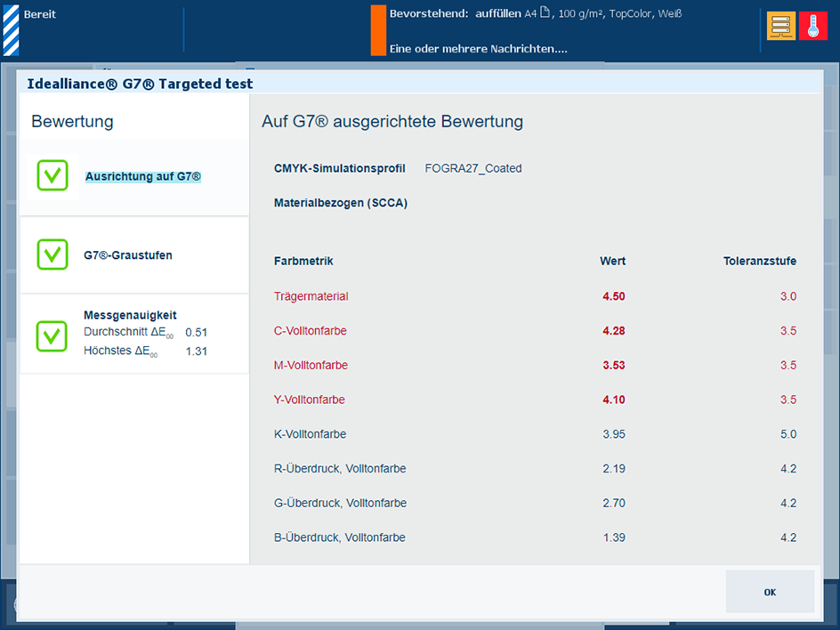This screenshot has height=630, width=840.
Task: Click the 'Trägermaterial' row label
Action: point(311,296)
